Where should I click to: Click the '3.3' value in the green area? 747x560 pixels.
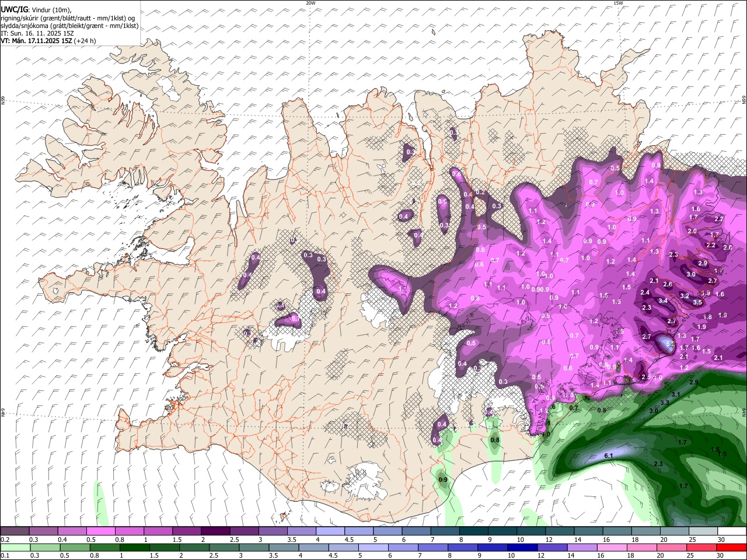click(x=665, y=403)
